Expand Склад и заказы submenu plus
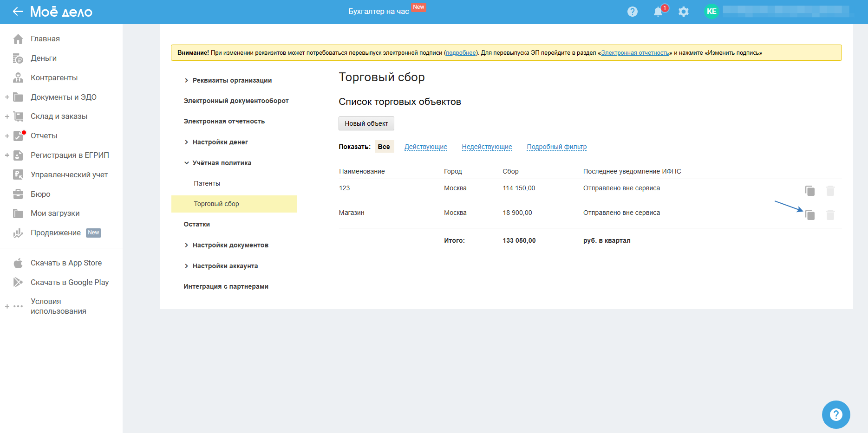 (x=7, y=116)
